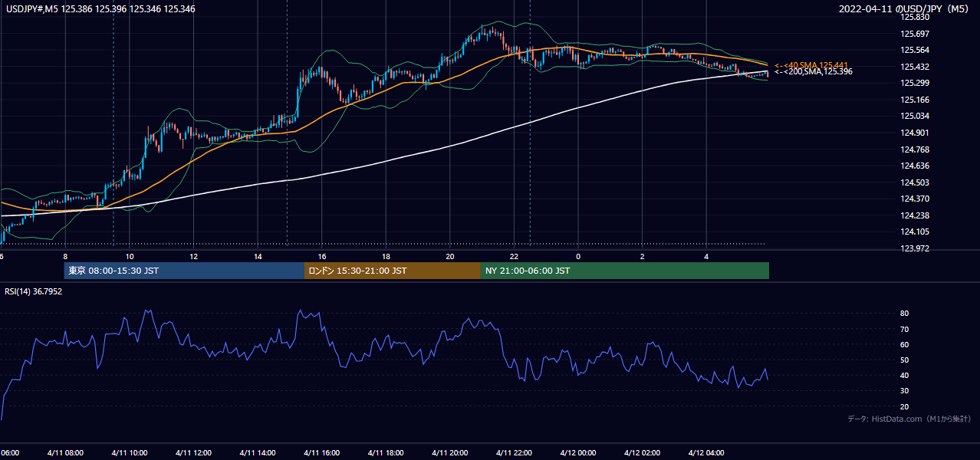Click hour label 22 under the price chart
Image resolution: width=980 pixels, height=460 pixels.
pos(514,256)
